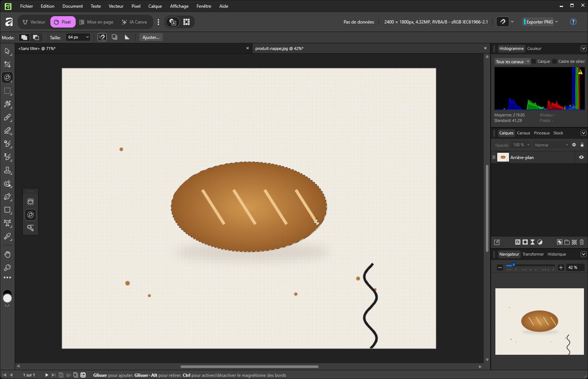Pick the Paint Brush tool
The width and height of the screenshot is (588, 379).
[7, 118]
